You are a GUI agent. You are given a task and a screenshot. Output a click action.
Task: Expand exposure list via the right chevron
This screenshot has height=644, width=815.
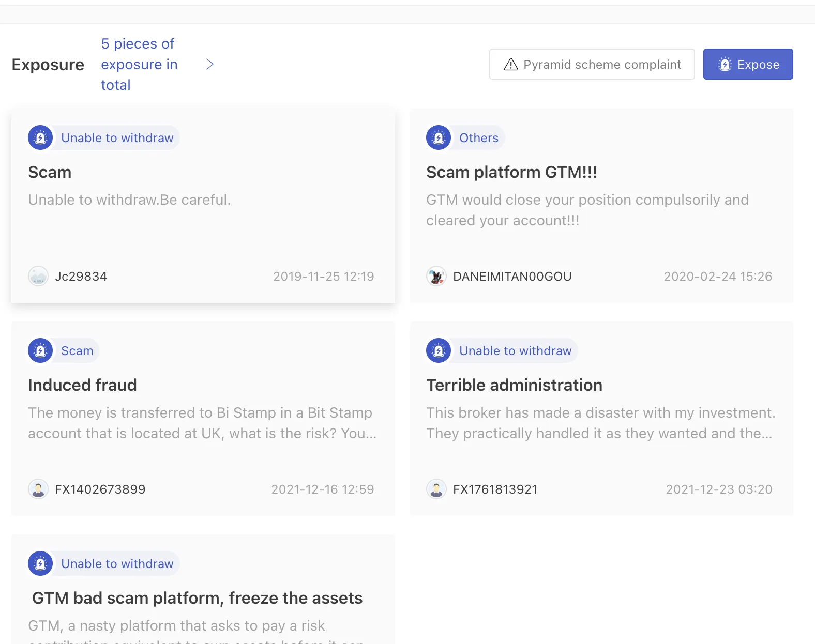click(x=210, y=64)
